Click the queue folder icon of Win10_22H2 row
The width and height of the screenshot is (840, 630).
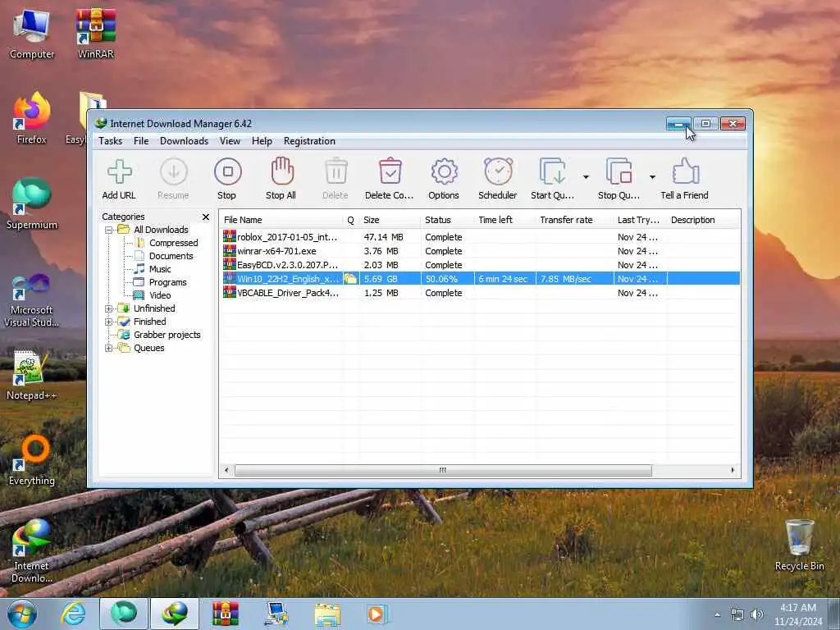[x=350, y=279]
